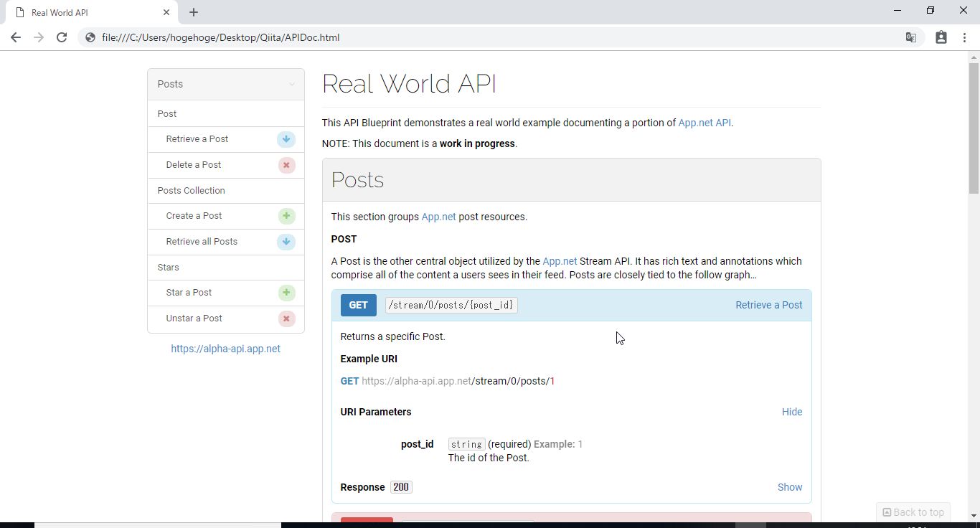The width and height of the screenshot is (980, 528).
Task: Click the blue download icon beside Retrieve a Post
Action: (286, 139)
